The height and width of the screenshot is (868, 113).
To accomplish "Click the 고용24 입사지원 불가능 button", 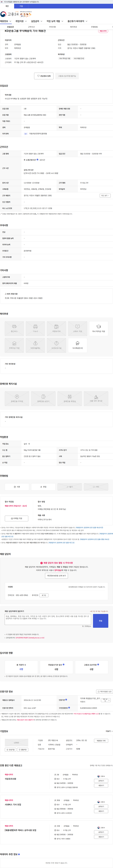I will click(67, 76).
